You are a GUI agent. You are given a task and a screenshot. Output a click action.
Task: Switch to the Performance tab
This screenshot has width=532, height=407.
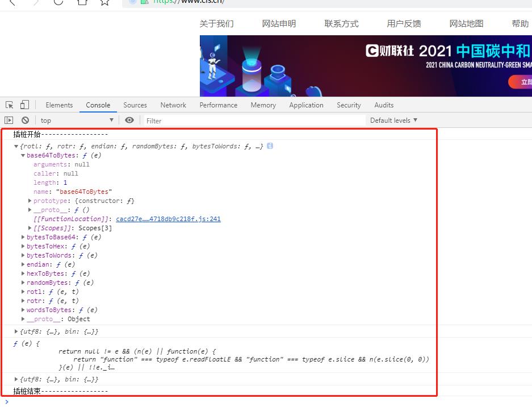pyautogui.click(x=219, y=105)
